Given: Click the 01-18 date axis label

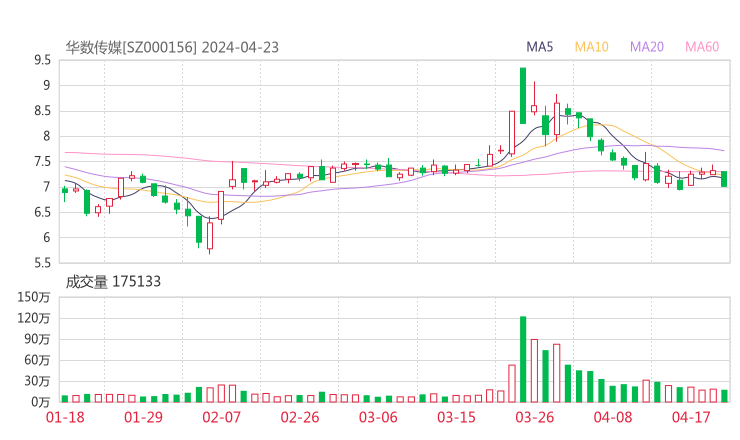Looking at the screenshot, I should (65, 417).
